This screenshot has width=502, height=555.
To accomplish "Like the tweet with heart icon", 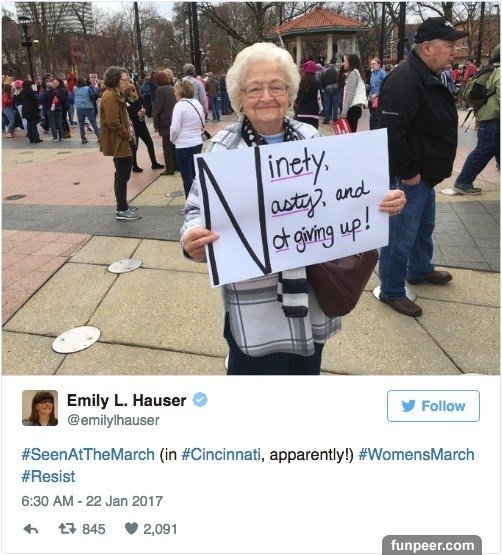I will [x=131, y=529].
